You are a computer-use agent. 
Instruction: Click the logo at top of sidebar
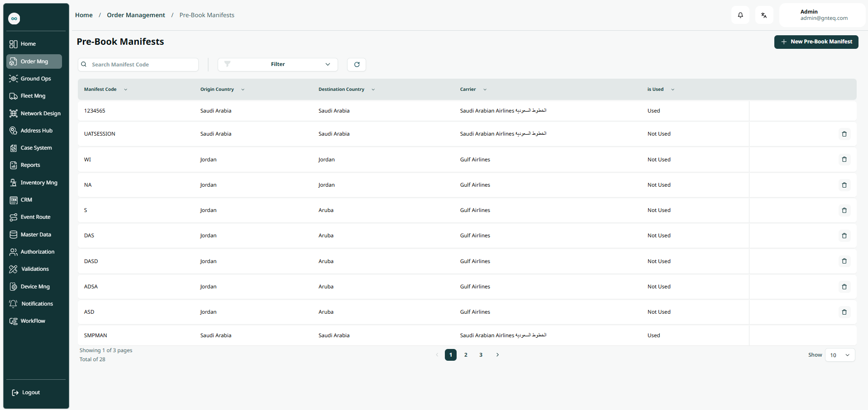point(14,19)
